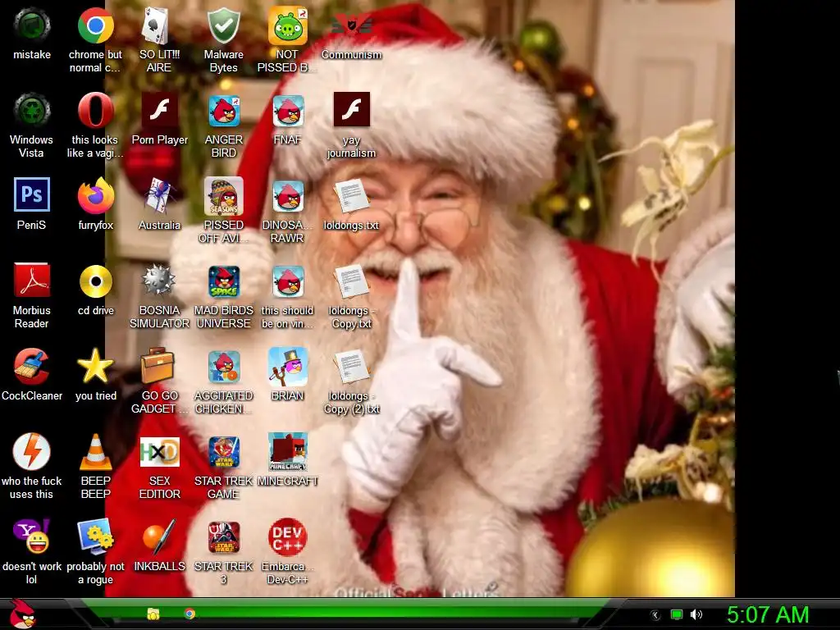Open the Opera icon 'this looks like a vagi...'

(95, 111)
